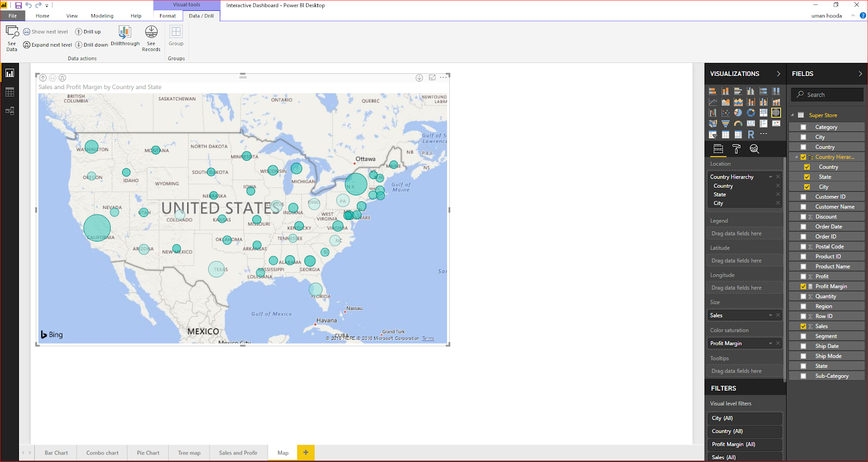Check the Order Date field checkbox

coord(803,227)
